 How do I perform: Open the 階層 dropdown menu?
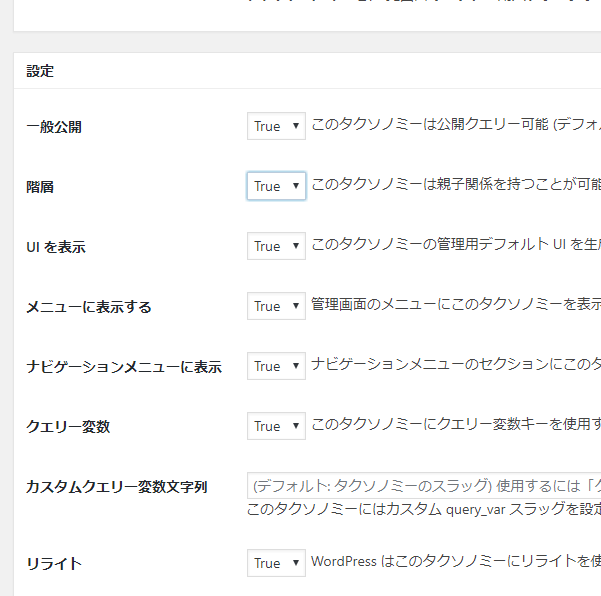(x=276, y=186)
